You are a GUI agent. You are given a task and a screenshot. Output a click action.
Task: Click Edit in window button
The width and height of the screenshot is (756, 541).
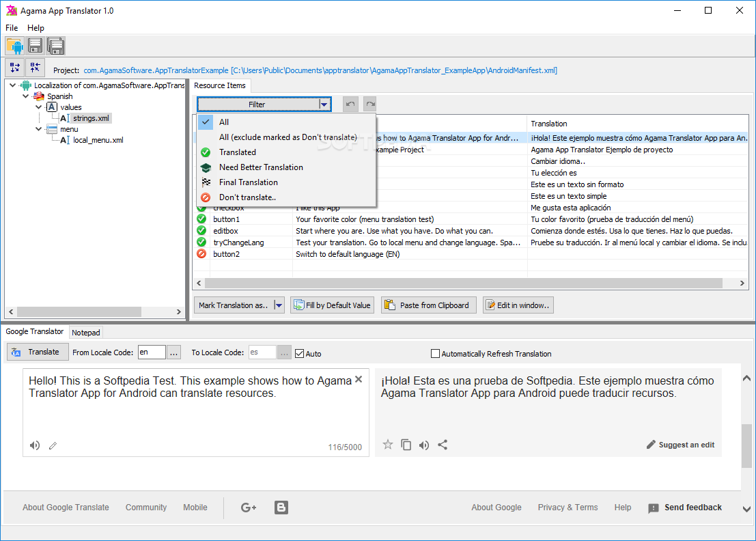[x=518, y=305]
